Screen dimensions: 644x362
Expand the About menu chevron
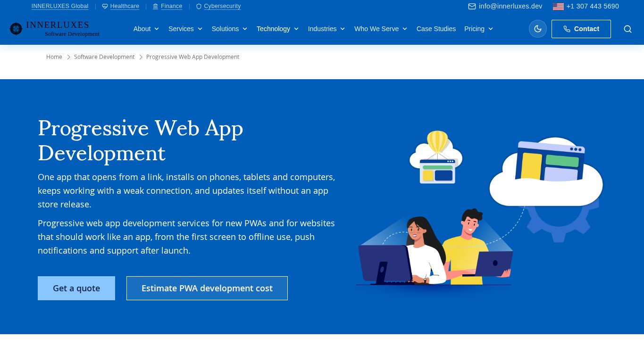(x=157, y=29)
